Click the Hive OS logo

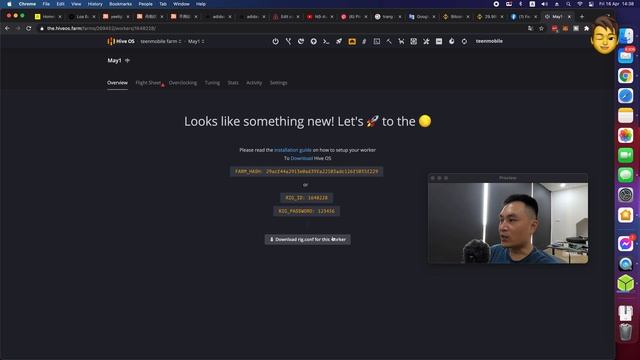pyautogui.click(x=121, y=41)
